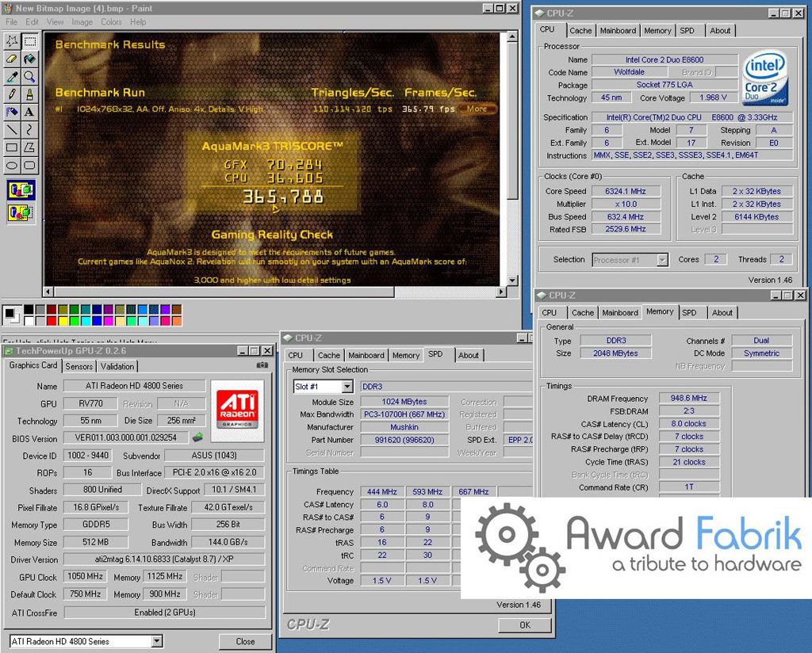Choose the Pencil tool in Paint
The image size is (812, 653).
pyautogui.click(x=11, y=94)
